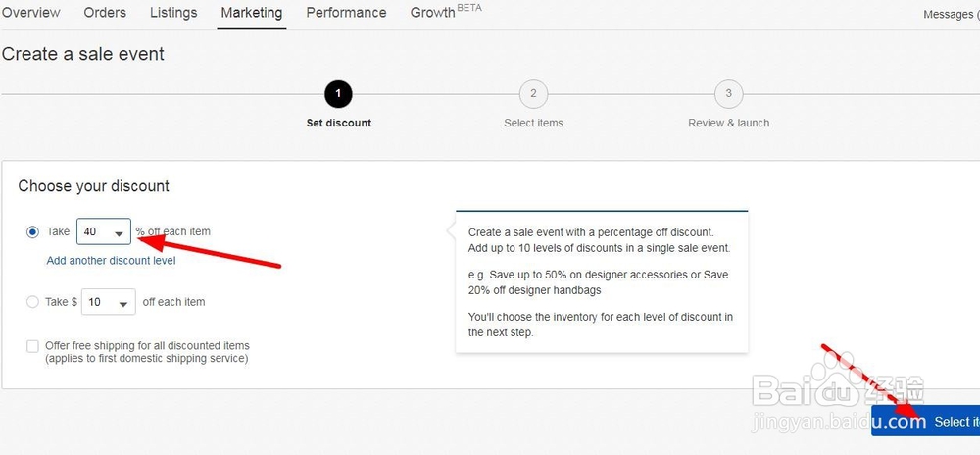The width and height of the screenshot is (980, 455).
Task: Open the dollar amount 10 dropdown
Action: point(108,302)
